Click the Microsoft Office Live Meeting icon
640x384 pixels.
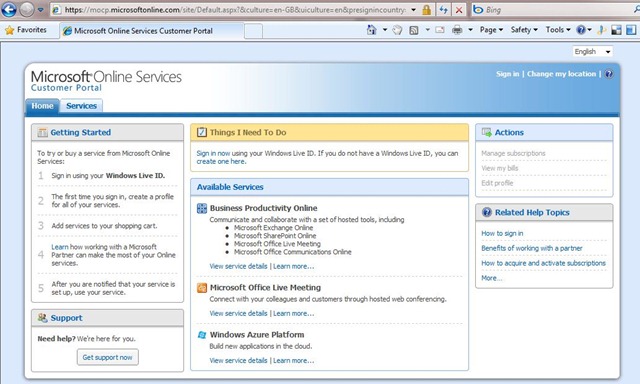pyautogui.click(x=202, y=288)
